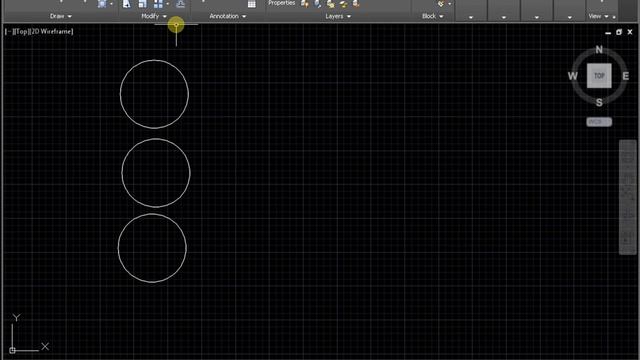
Task: Click the E direction on ViewCube compass
Action: tap(625, 76)
